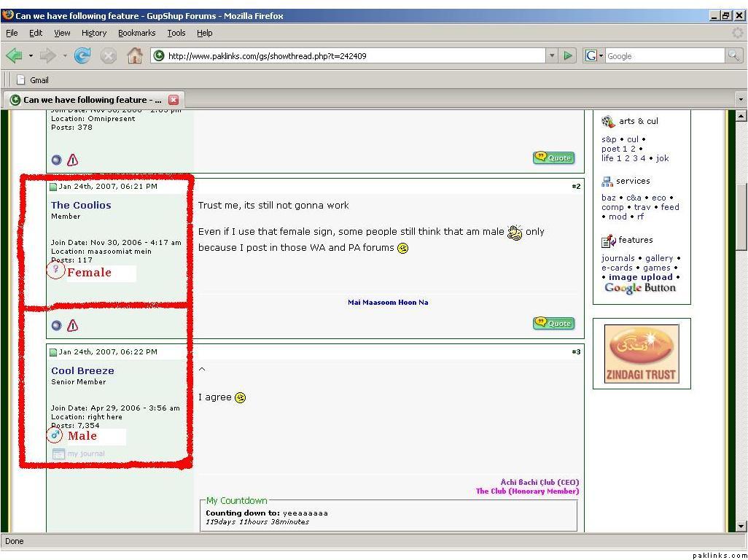Open the address bar history dropdown
Image resolution: width=748 pixels, height=560 pixels.
click(552, 56)
